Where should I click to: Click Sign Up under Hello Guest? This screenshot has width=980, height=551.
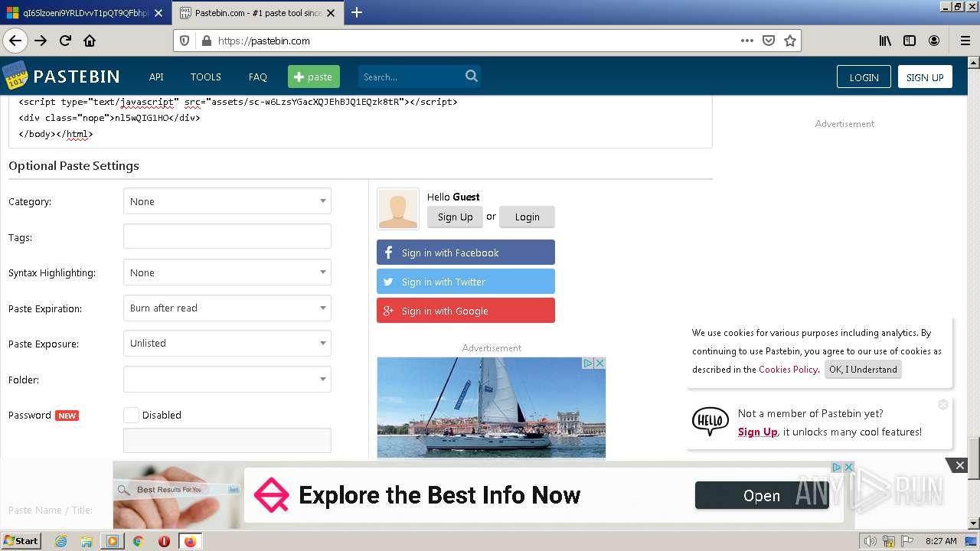(x=455, y=217)
